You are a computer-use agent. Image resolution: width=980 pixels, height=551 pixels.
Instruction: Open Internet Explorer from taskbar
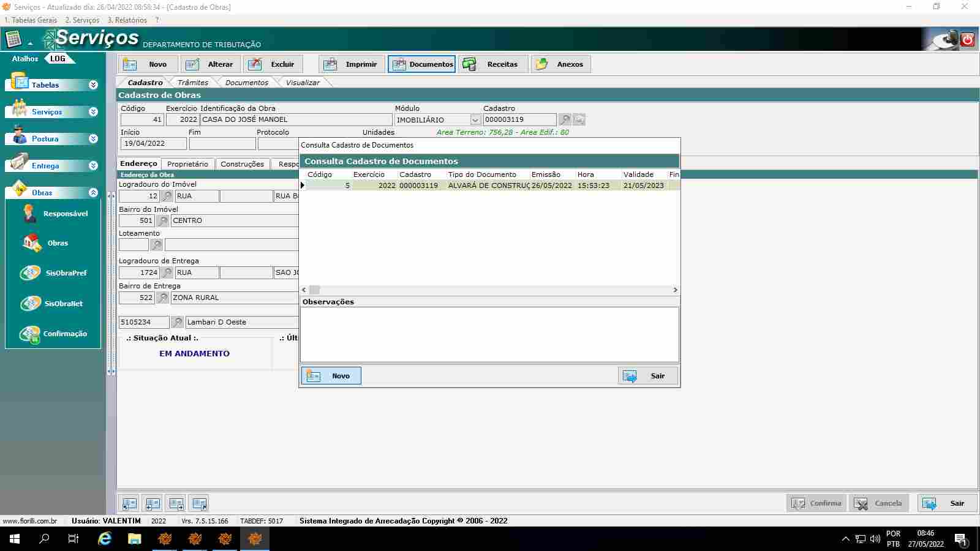point(105,539)
